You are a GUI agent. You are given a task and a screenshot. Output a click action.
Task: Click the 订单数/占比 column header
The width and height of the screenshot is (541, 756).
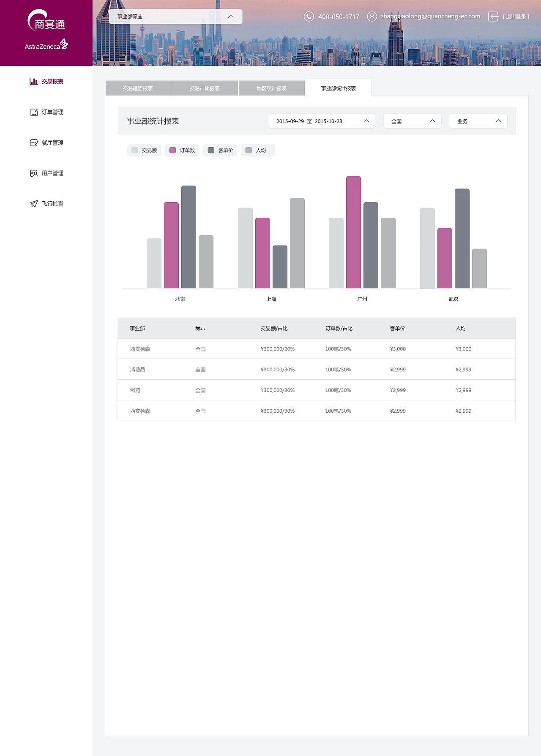[x=339, y=328]
